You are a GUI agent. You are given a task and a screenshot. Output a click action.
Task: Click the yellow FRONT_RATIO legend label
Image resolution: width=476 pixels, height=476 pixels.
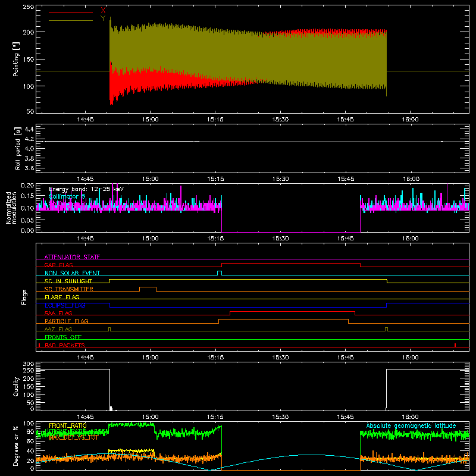(x=68, y=425)
